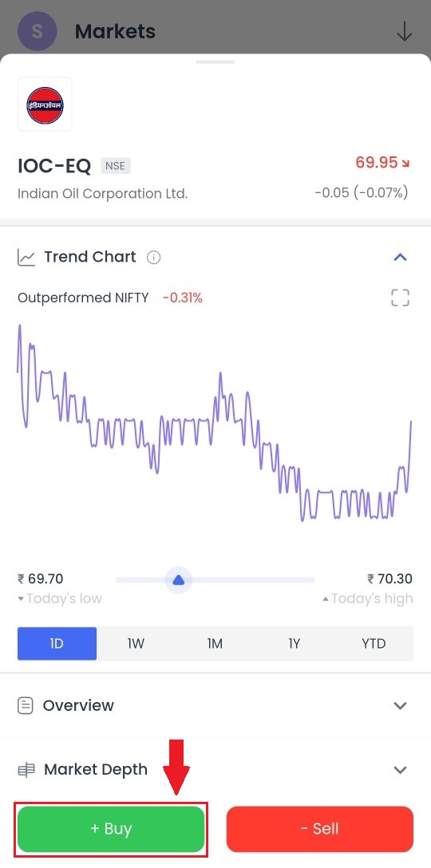Click the Trend Chart line graph icon
This screenshot has height=868, width=431.
click(26, 258)
